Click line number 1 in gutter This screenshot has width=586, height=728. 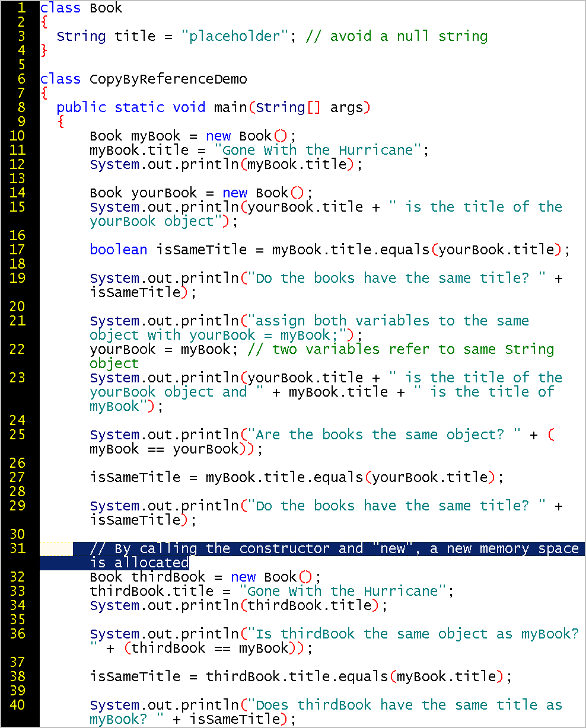pyautogui.click(x=21, y=8)
